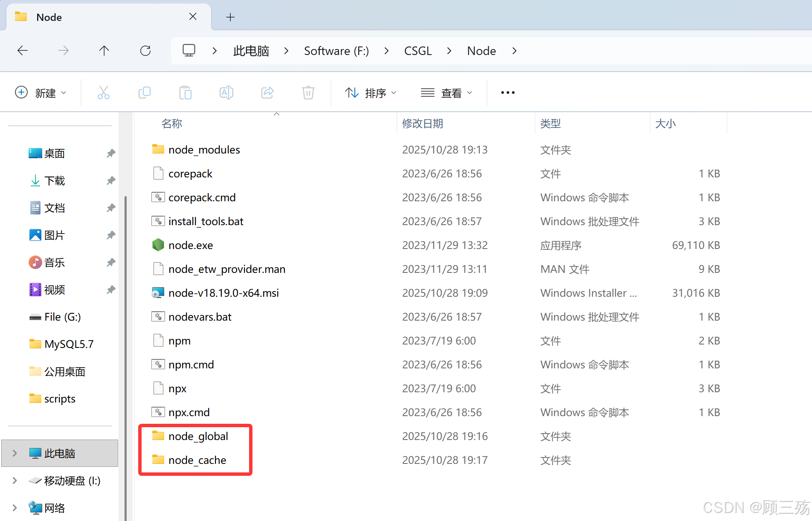Click Software (F:) breadcrumb
Viewport: 812px width, 521px height.
(336, 51)
